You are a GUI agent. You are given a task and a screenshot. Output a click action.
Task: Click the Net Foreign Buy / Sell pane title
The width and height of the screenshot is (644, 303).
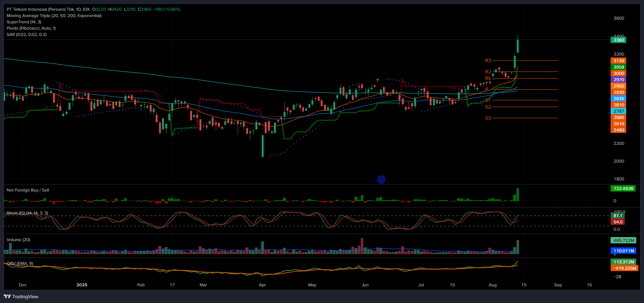tap(28, 190)
